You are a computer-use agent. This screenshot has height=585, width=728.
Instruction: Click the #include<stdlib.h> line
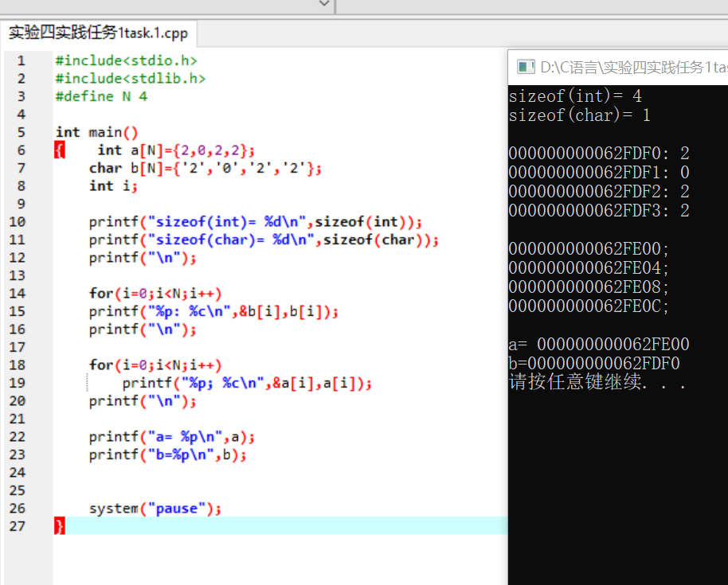click(131, 79)
